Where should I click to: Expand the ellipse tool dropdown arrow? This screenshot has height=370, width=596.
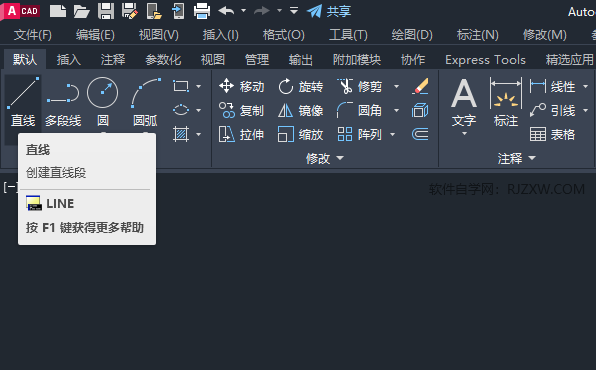198,111
